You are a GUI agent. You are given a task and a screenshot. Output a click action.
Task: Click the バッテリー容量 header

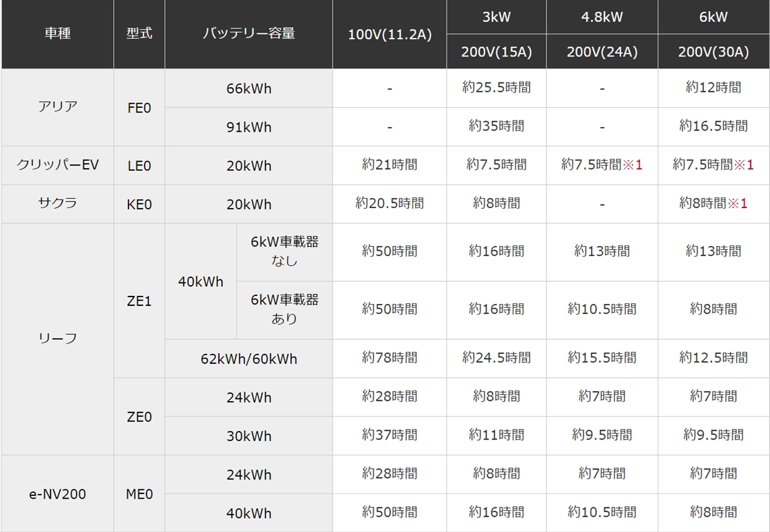pyautogui.click(x=249, y=34)
